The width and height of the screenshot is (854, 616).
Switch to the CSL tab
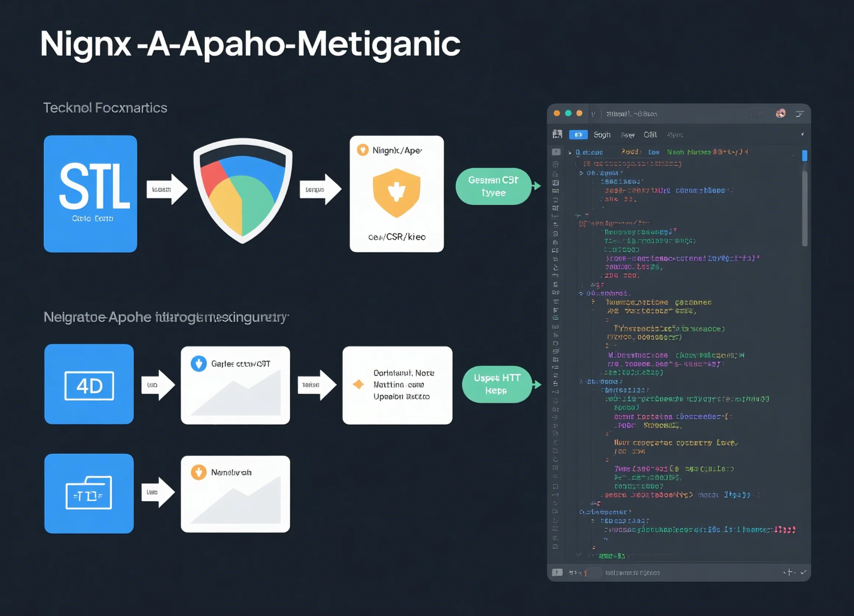pos(650,134)
